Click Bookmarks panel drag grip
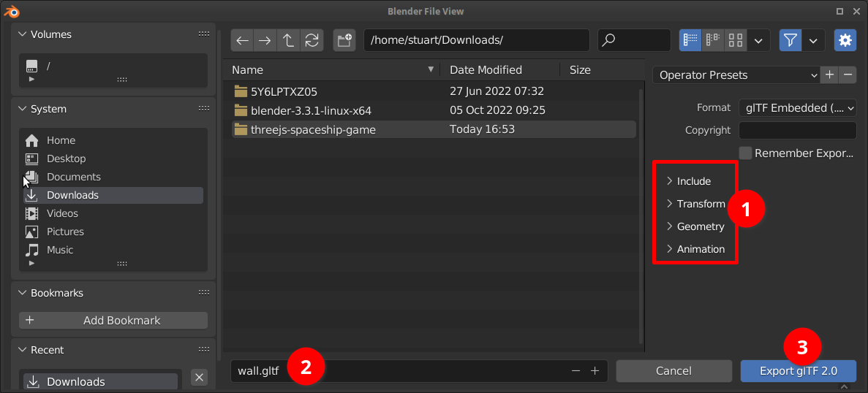Image resolution: width=868 pixels, height=393 pixels. pos(204,292)
